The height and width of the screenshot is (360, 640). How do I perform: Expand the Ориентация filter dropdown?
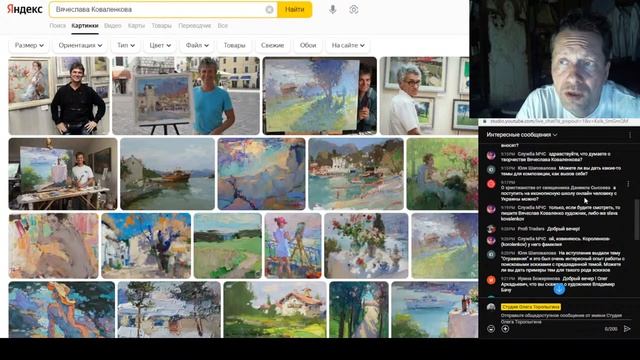point(80,45)
